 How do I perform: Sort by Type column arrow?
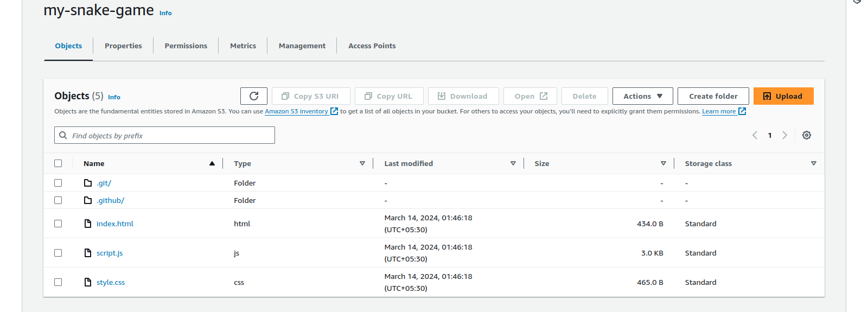362,163
